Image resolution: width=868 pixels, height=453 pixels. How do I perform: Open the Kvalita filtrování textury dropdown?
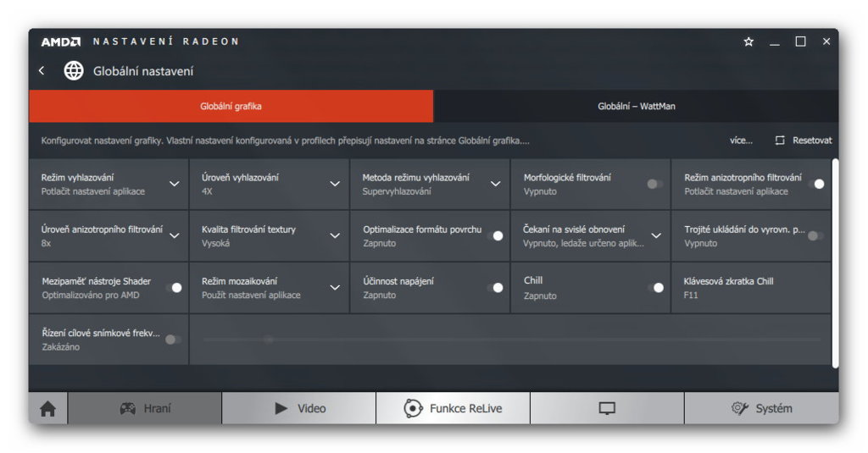point(335,235)
